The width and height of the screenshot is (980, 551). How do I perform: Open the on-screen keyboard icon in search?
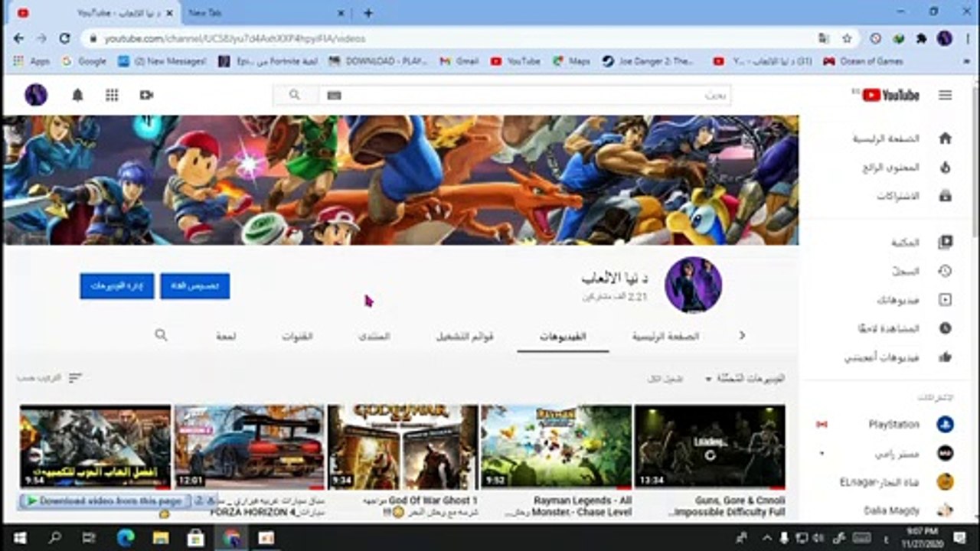tap(334, 95)
